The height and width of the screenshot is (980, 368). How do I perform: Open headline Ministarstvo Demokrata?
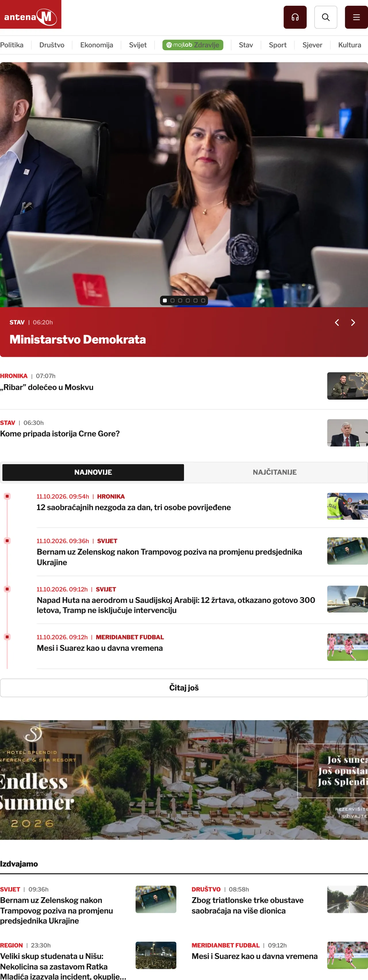[78, 339]
